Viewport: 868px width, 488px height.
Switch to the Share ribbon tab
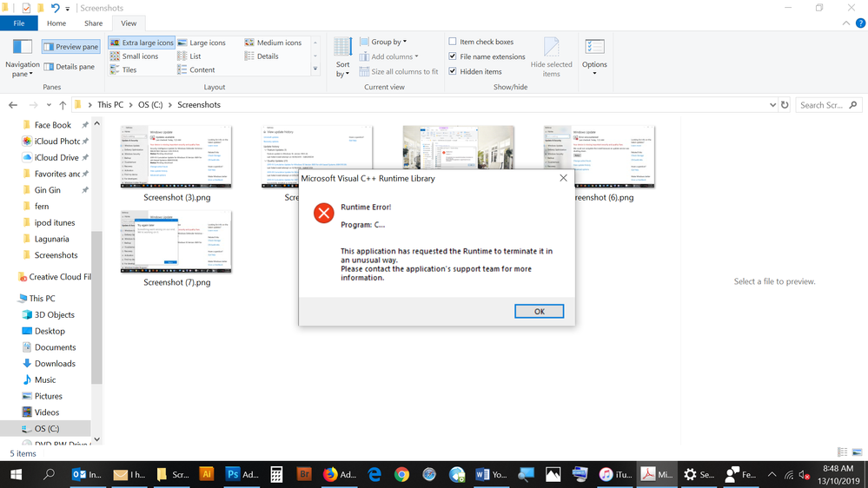pyautogui.click(x=93, y=23)
